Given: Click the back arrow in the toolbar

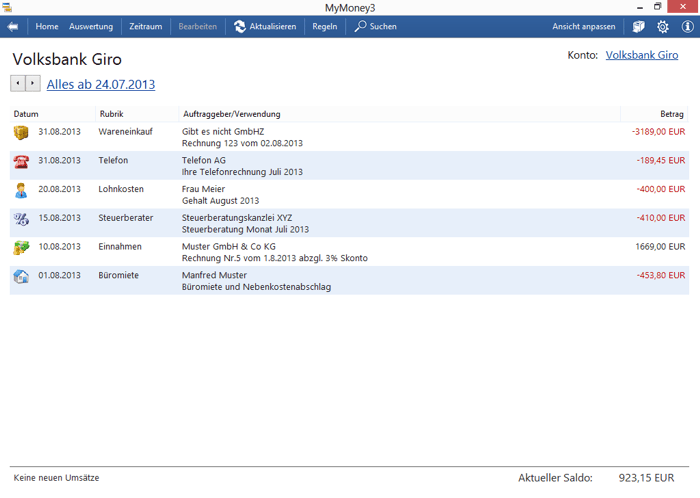Looking at the screenshot, I should 13,26.
